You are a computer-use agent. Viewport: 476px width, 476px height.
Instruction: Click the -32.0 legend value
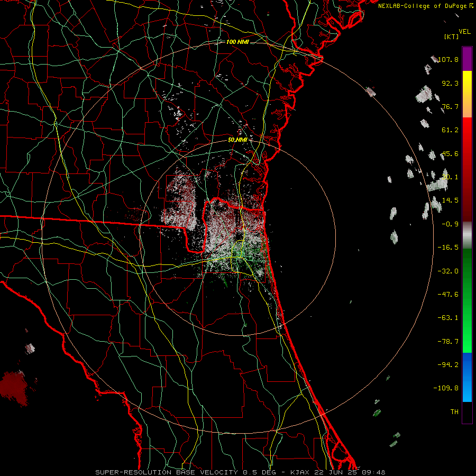click(x=448, y=271)
